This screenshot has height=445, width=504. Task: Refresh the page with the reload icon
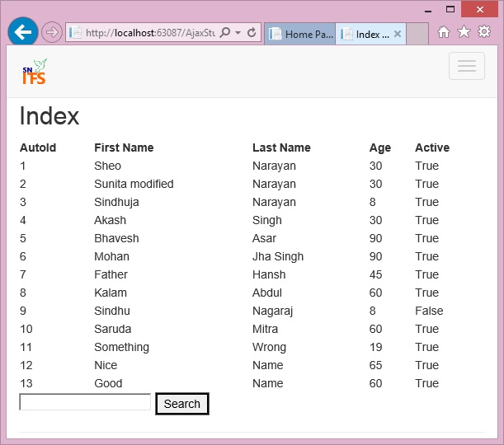coord(252,32)
